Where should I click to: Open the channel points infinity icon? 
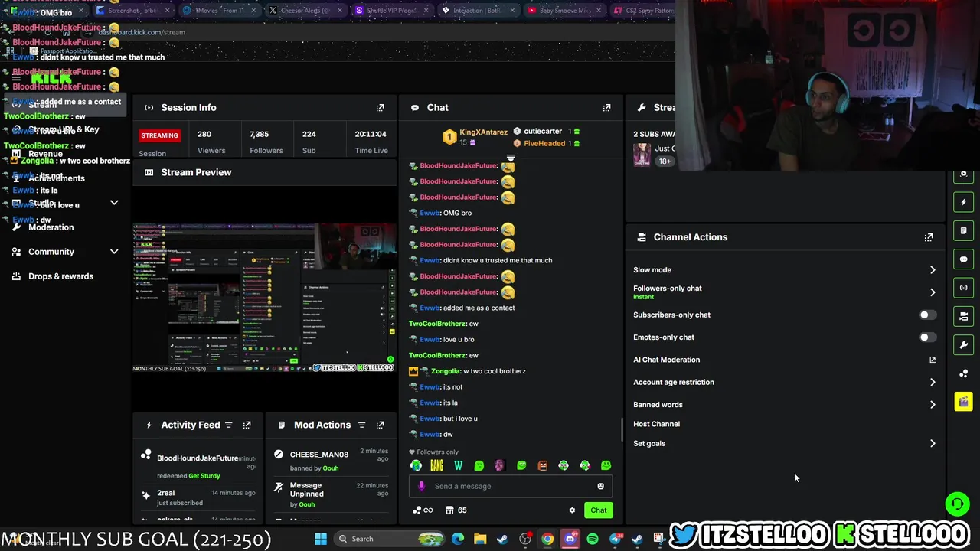pos(423,510)
